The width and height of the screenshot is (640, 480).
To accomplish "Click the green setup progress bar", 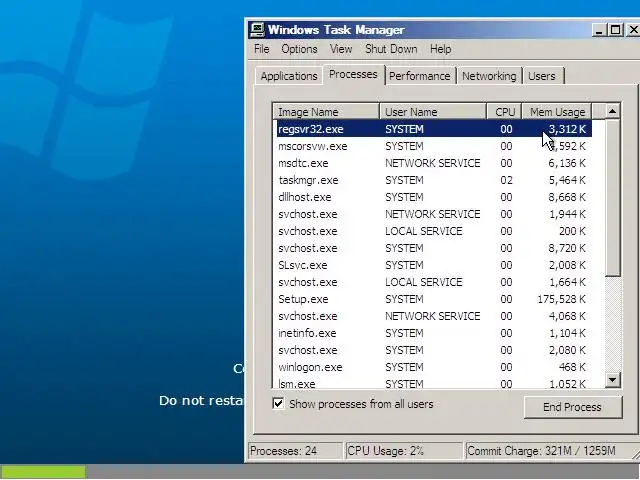I will pos(43,472).
